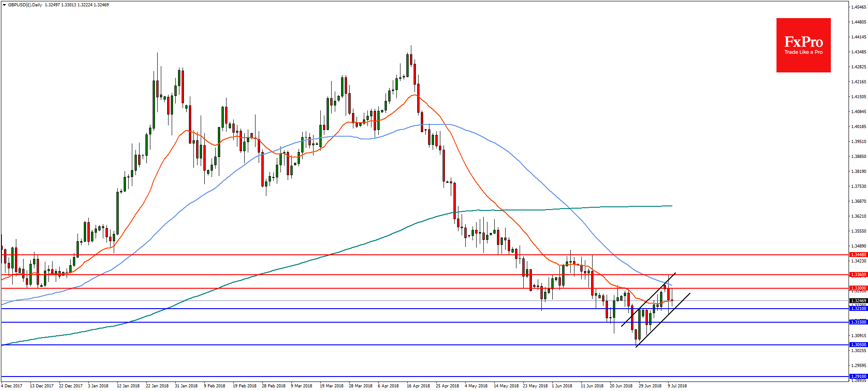Click the 4 Dec 2017 date label

(x=12, y=386)
